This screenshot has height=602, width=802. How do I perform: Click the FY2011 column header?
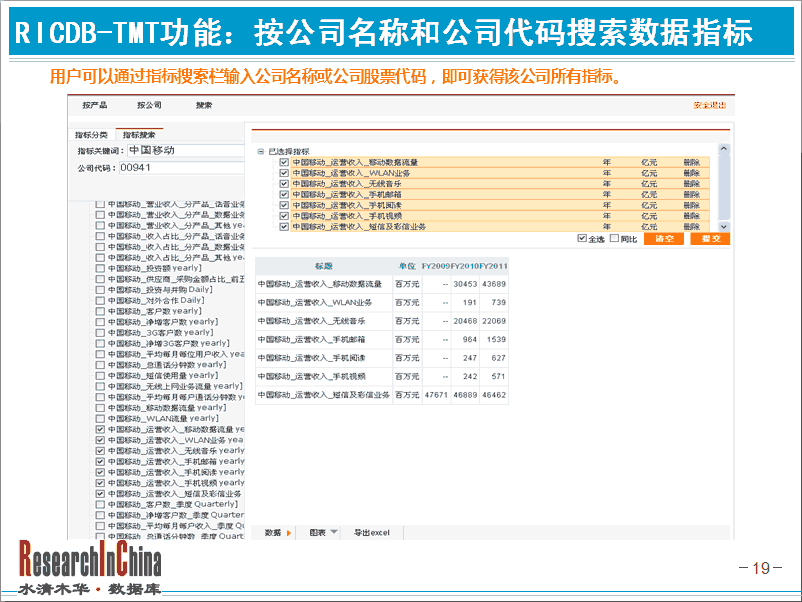(494, 266)
